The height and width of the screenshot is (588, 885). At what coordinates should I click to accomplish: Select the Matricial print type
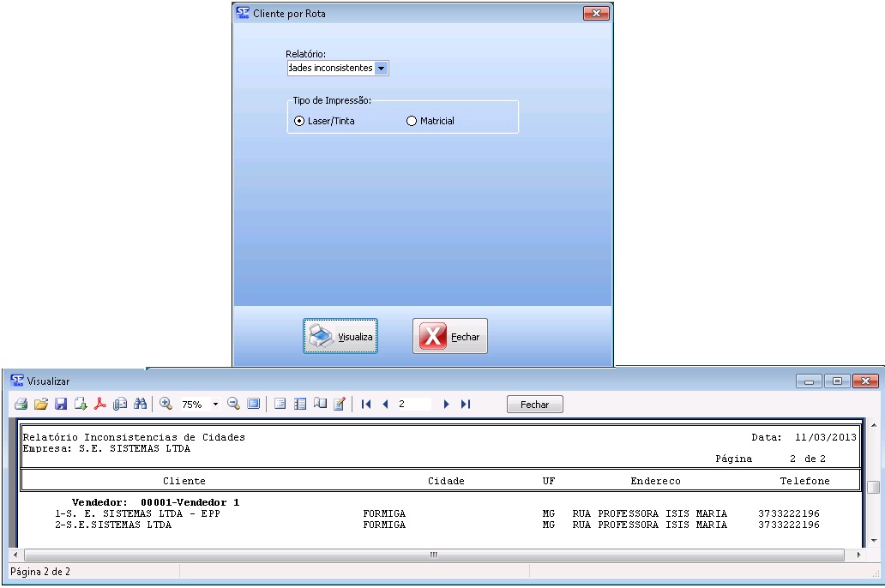click(x=411, y=121)
